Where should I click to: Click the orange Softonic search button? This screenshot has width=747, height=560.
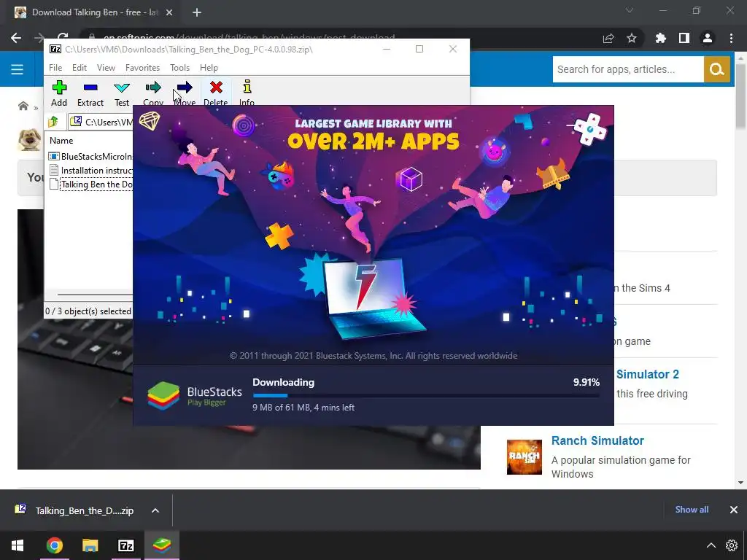pos(716,69)
